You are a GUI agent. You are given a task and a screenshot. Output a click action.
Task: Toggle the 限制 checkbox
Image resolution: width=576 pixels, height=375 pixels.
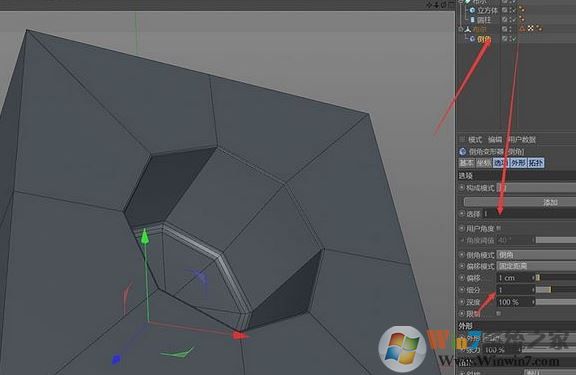(x=498, y=313)
